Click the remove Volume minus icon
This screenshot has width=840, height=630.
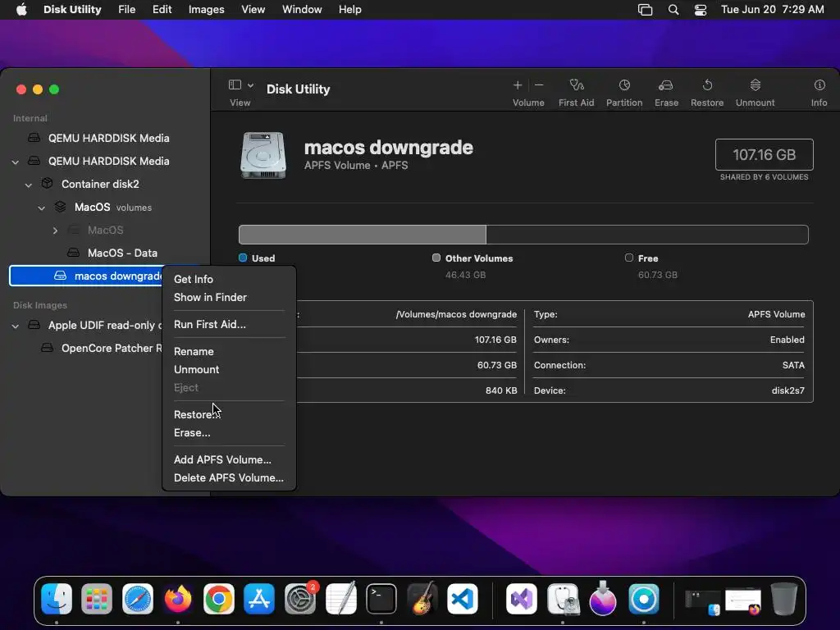539,85
